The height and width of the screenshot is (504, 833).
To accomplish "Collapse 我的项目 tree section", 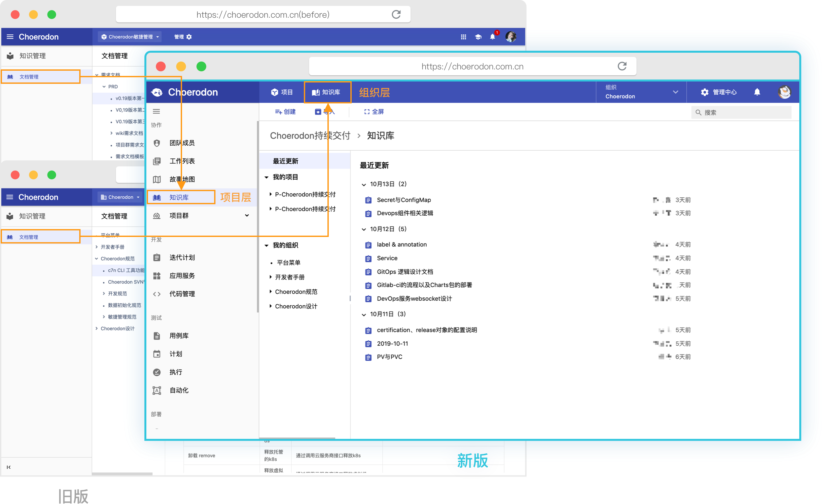I will click(267, 177).
